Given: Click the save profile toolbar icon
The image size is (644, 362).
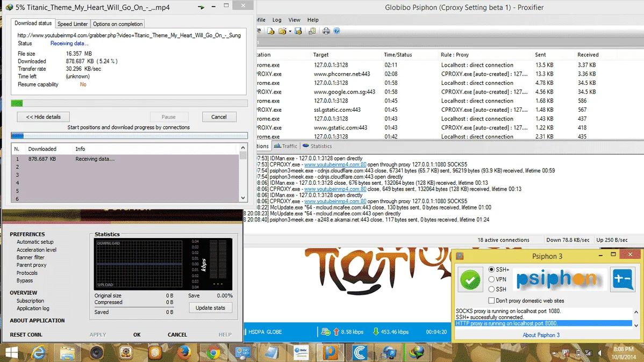Looking at the screenshot, I should coord(298,31).
